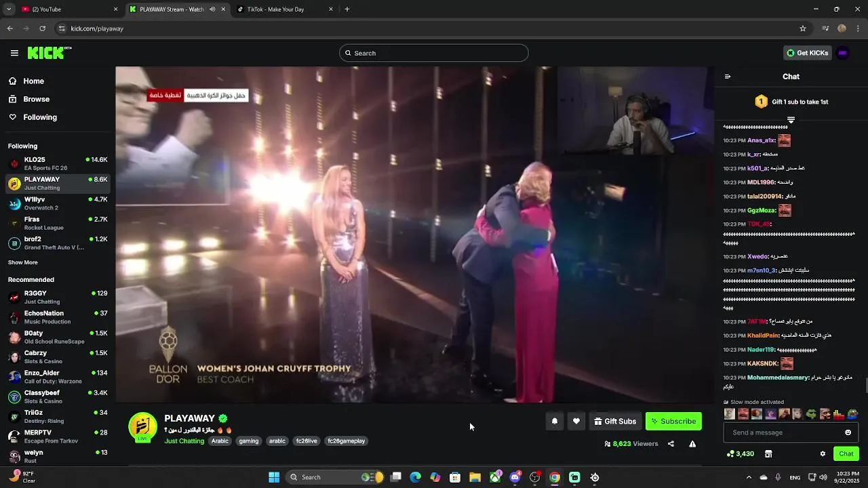Image resolution: width=868 pixels, height=488 pixels.
Task: Click the system volume icon
Action: 823,477
